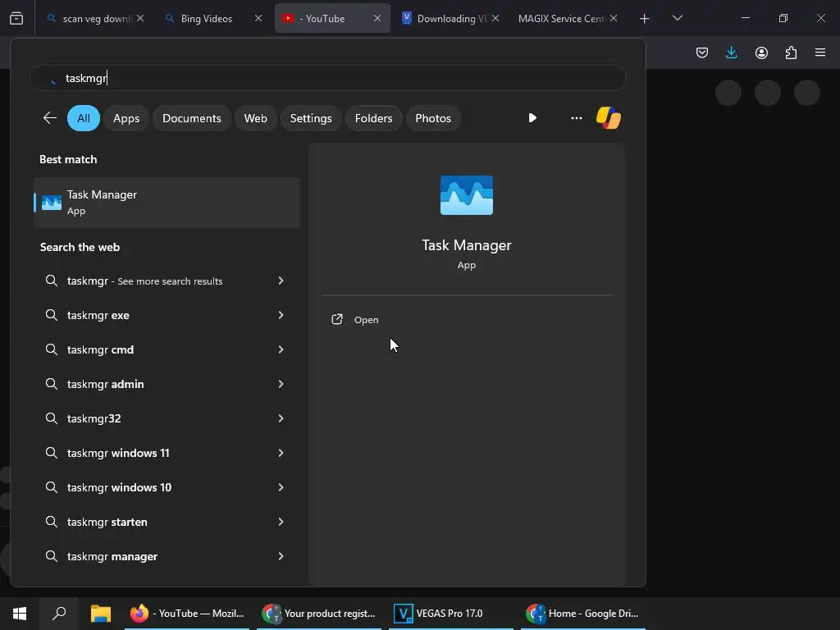Click the Open action for Task Manager
This screenshot has height=630, width=840.
coord(355,320)
